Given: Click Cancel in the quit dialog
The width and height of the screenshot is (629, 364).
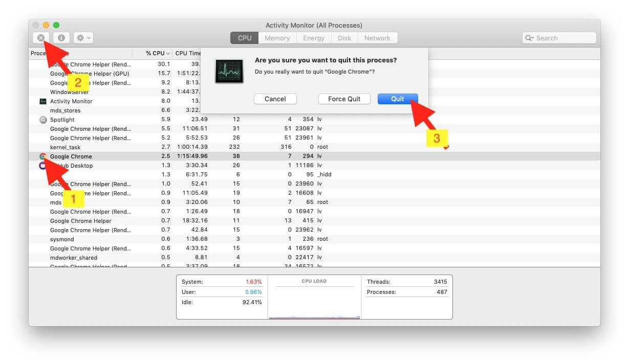Looking at the screenshot, I should click(x=275, y=99).
